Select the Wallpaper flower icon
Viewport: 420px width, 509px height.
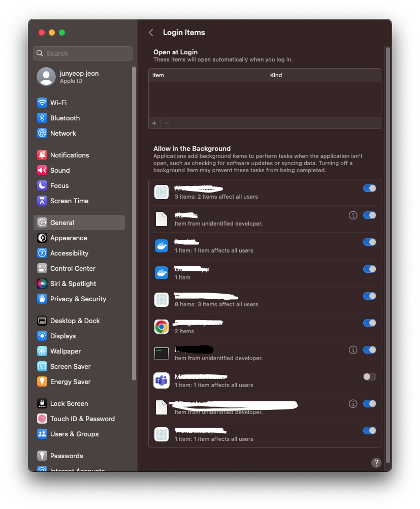tap(42, 351)
